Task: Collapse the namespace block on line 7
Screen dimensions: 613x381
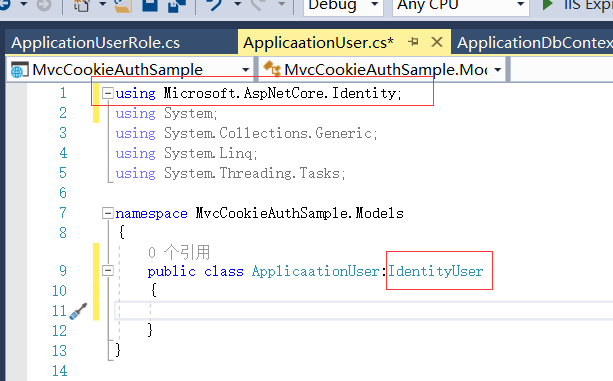Action: (108, 213)
